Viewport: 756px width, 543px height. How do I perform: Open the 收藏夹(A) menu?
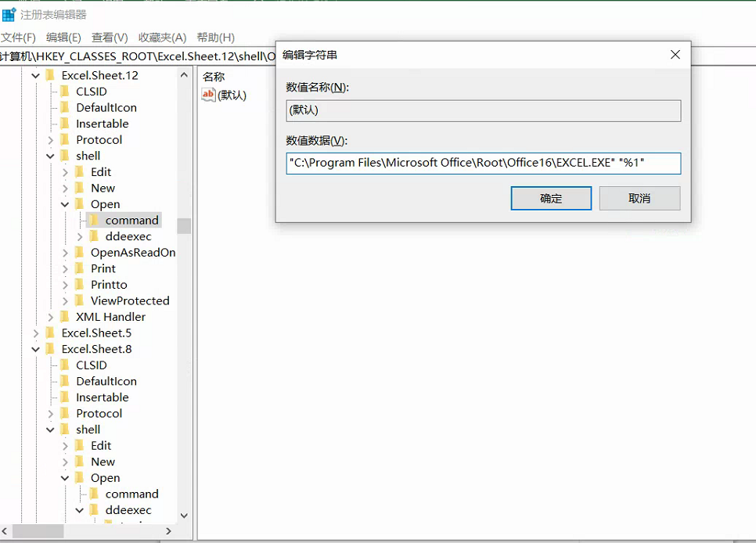coord(162,38)
